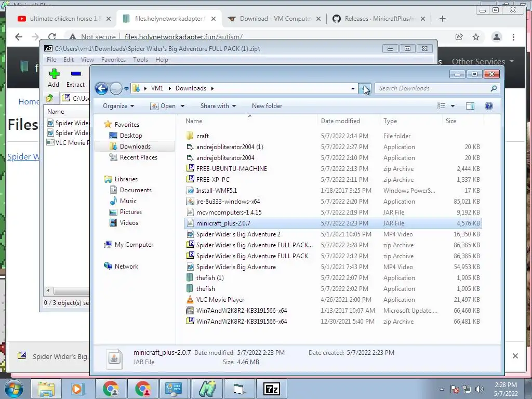Click the up-folder icon in 7-Zip
This screenshot has height=399, width=532.
coord(50,98)
